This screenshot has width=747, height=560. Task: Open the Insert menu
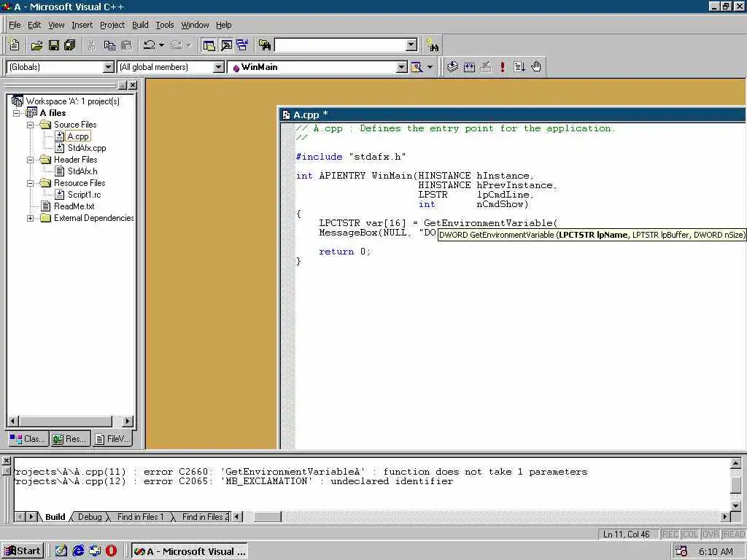coord(82,25)
